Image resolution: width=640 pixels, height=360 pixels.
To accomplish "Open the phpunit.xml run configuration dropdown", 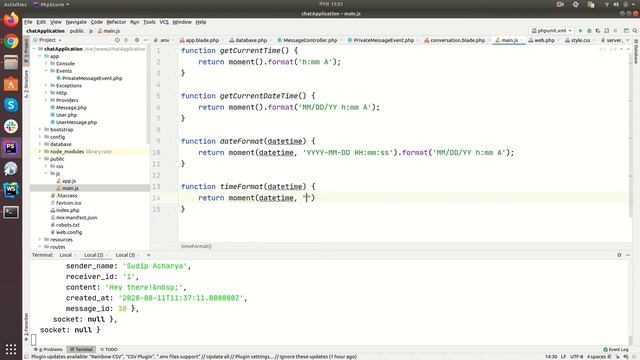I will 551,31.
